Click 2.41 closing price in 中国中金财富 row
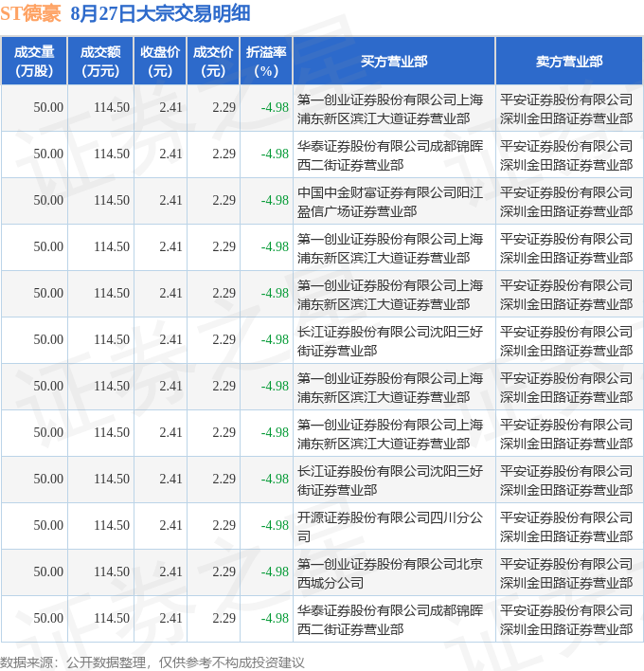The height and width of the screenshot is (671, 644). tap(170, 200)
